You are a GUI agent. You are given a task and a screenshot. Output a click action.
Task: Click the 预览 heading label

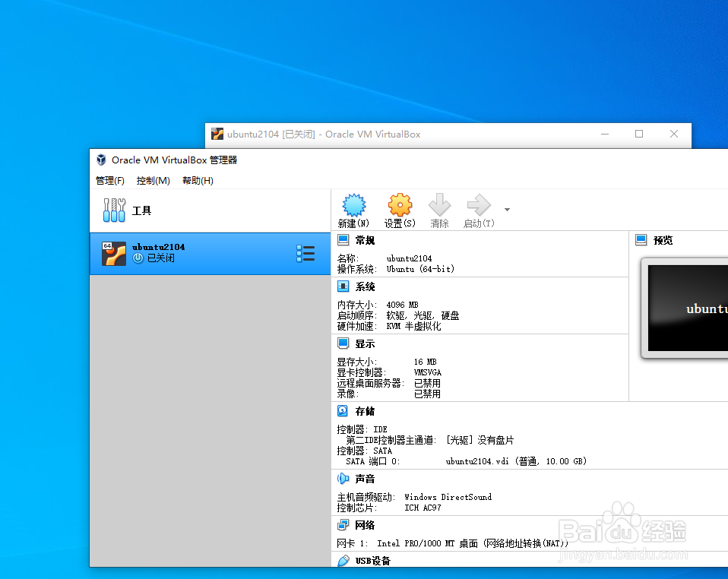click(663, 241)
